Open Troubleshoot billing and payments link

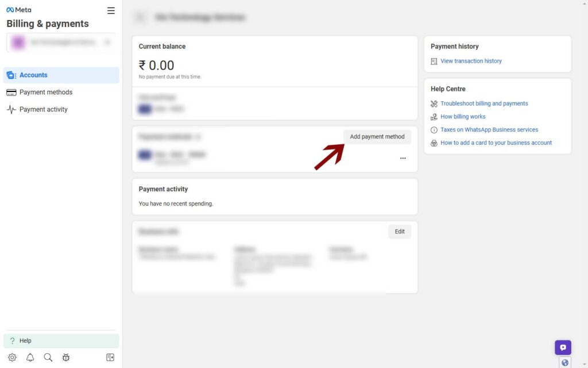pos(484,103)
